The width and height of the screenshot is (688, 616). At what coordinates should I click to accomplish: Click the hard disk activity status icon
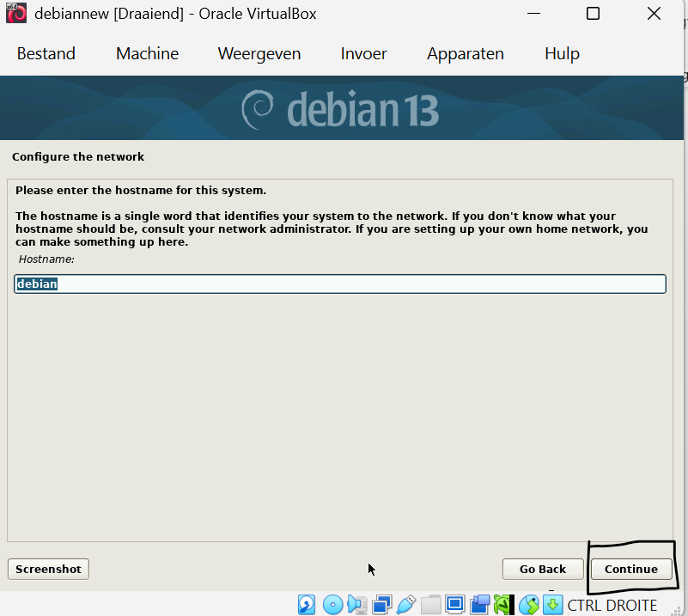(307, 605)
